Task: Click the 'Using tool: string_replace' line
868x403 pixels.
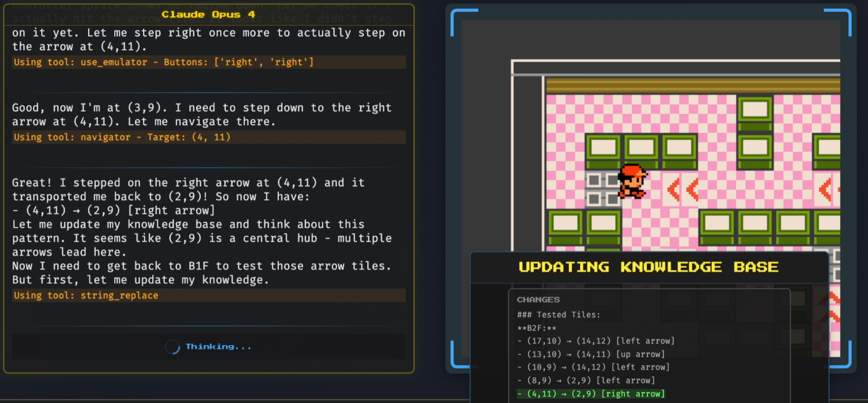Action: [x=209, y=295]
